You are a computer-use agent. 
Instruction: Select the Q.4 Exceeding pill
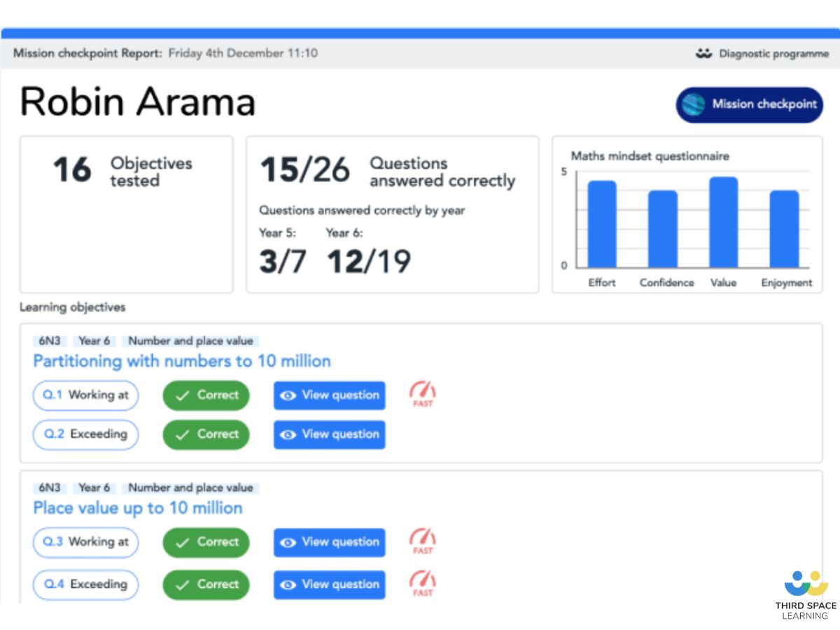click(x=85, y=584)
